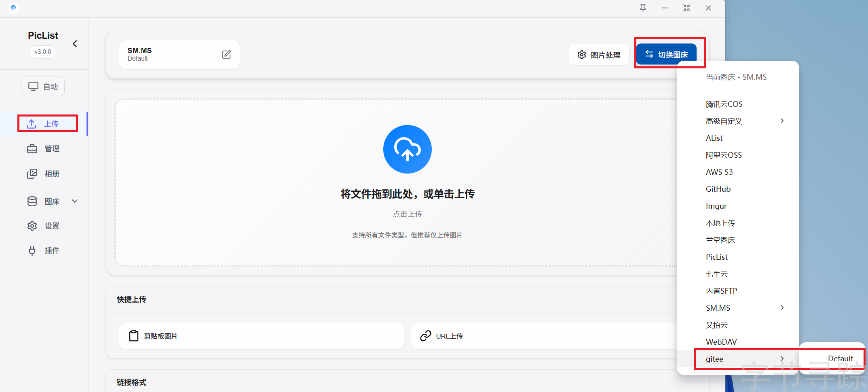Viewport: 868px width, 392px height.
Task: Click the 快捷上传 section heading
Action: click(x=131, y=299)
